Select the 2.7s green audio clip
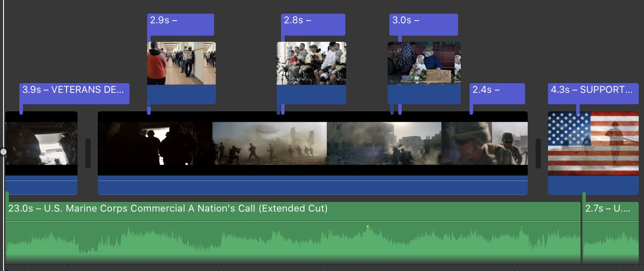This screenshot has height=271, width=644. (x=611, y=232)
